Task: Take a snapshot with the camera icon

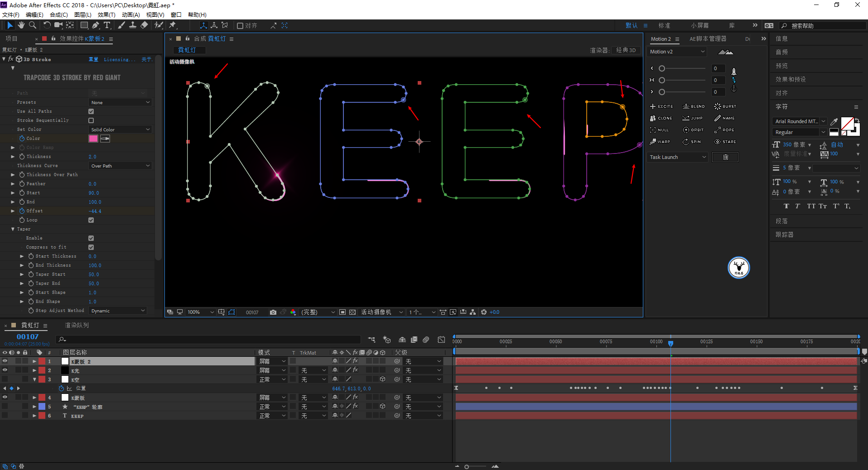Action: tap(273, 312)
